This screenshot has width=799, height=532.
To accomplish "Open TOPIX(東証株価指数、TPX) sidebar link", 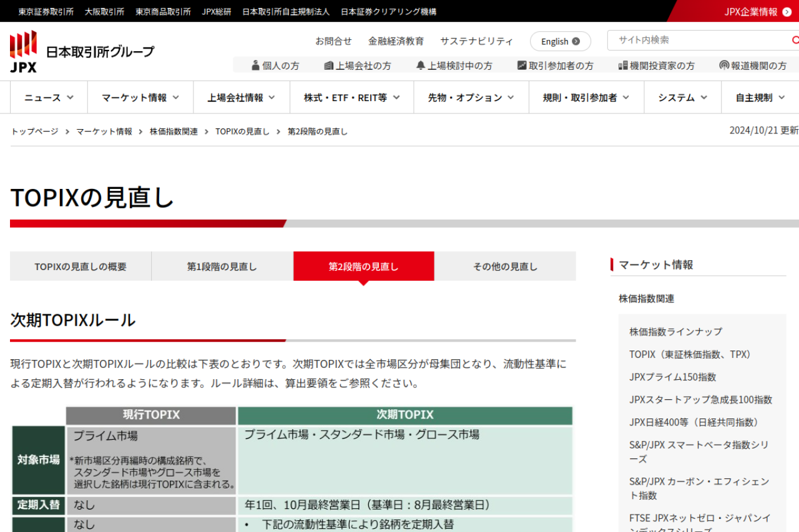I will pos(692,354).
